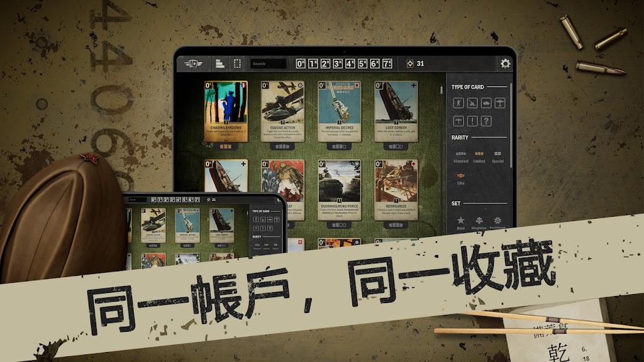Click the TYPE OF CARD heading on tablet
The width and height of the screenshot is (644, 362).
click(467, 87)
